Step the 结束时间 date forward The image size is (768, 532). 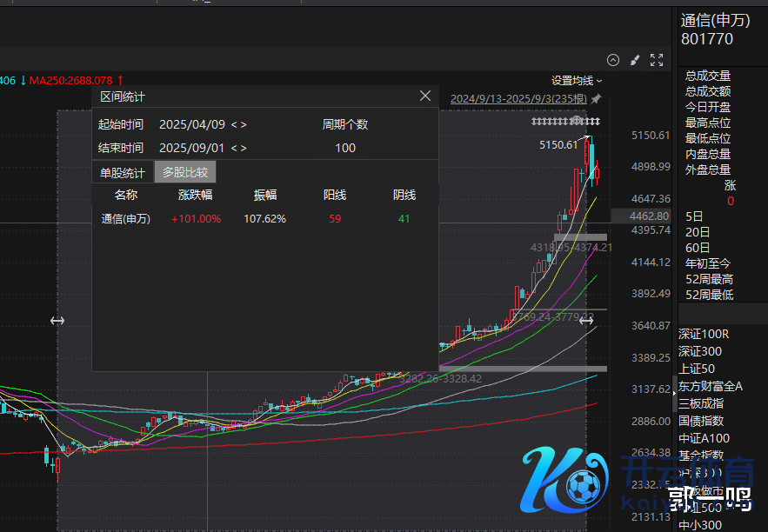point(244,149)
